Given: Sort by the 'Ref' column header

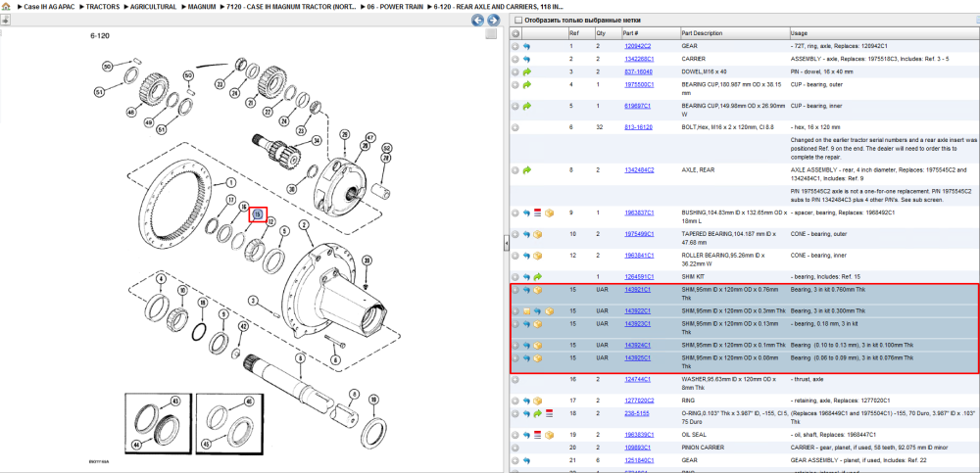Looking at the screenshot, I should 580,33.
